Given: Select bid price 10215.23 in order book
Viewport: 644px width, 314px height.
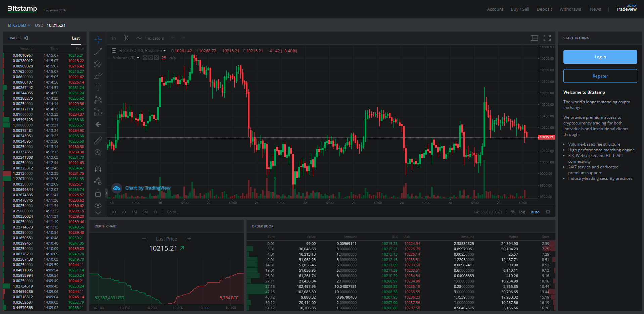Looking at the screenshot, I should pyautogui.click(x=389, y=244).
